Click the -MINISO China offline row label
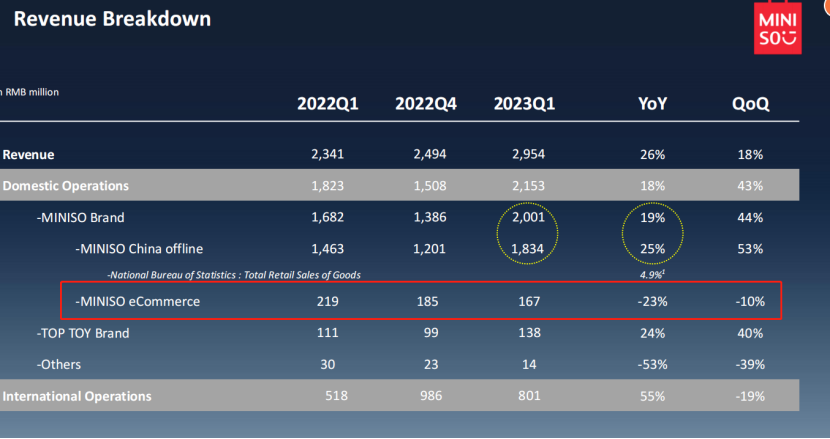This screenshot has height=439, width=830. tap(146, 248)
